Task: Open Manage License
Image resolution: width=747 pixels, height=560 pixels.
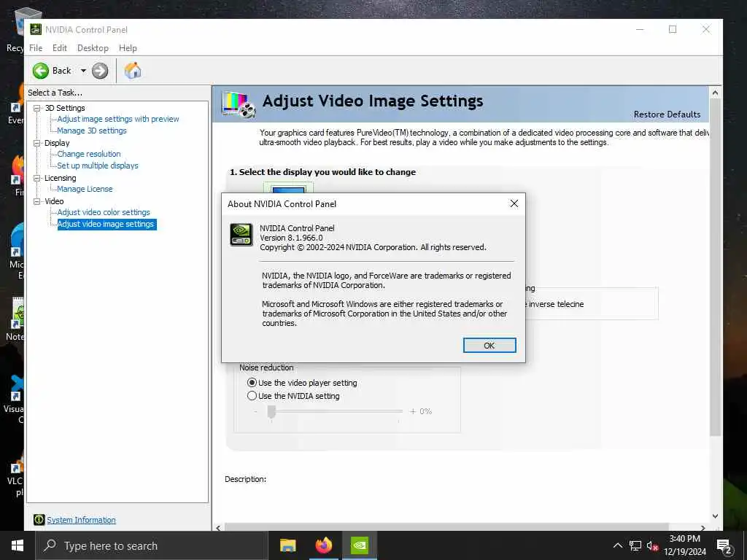Action: [x=85, y=189]
